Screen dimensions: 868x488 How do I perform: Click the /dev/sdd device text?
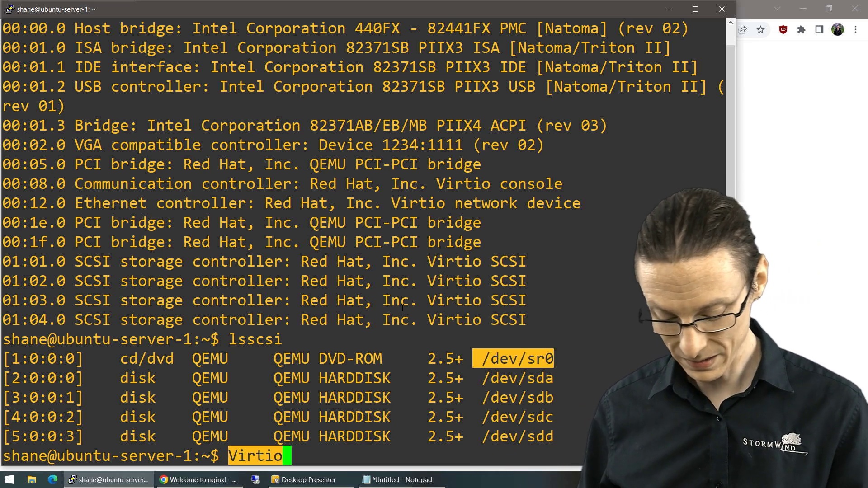point(518,436)
